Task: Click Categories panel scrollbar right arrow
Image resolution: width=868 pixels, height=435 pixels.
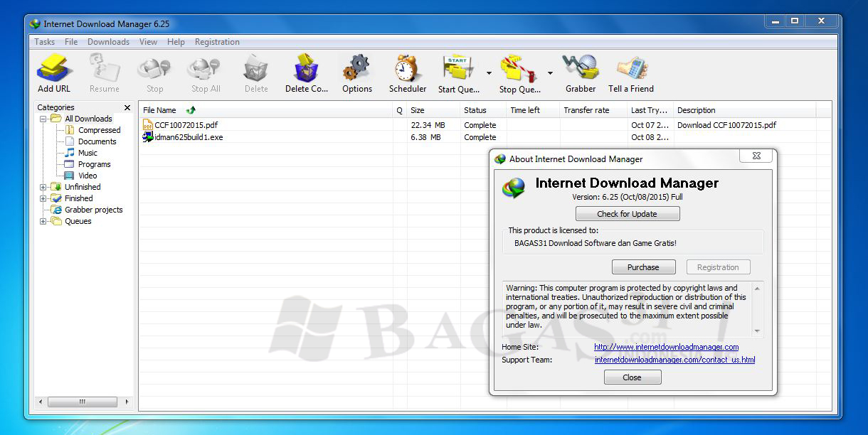Action: (x=127, y=402)
